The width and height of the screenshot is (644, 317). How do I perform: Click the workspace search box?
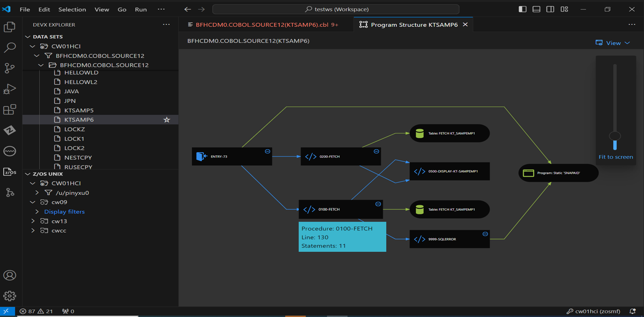tap(336, 9)
